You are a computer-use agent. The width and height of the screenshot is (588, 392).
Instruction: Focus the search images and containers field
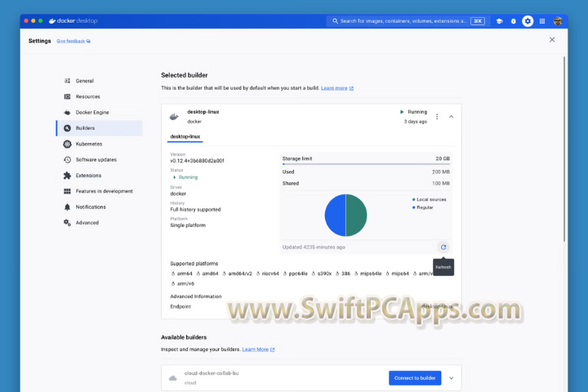click(x=405, y=21)
